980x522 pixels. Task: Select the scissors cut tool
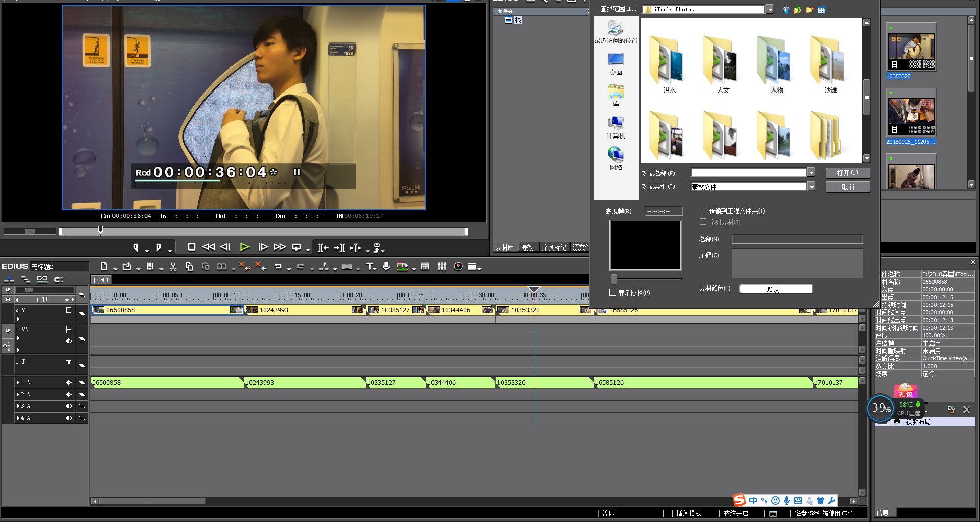[x=173, y=266]
